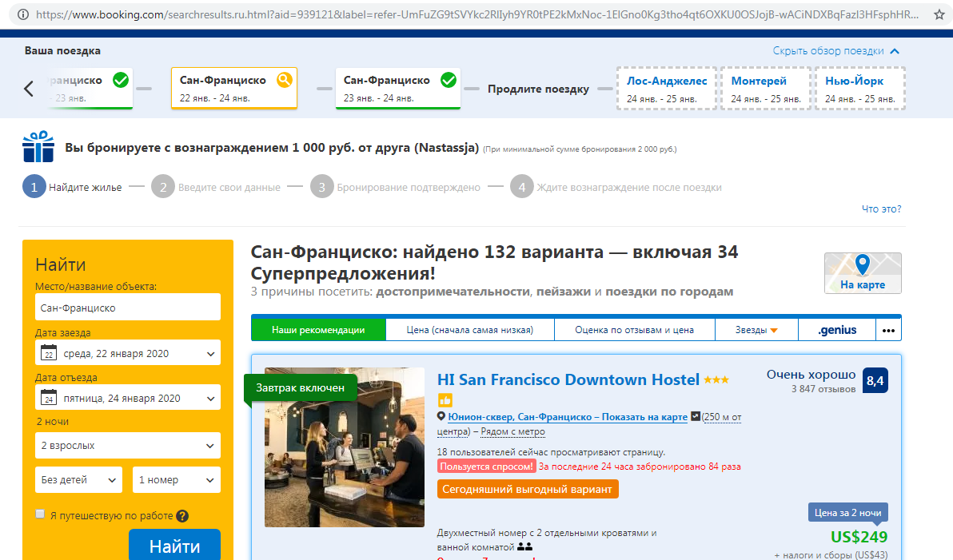Screen dimensions: 953x560
Task: Click the thumbs-up icon under hostel name
Action: tap(445, 399)
